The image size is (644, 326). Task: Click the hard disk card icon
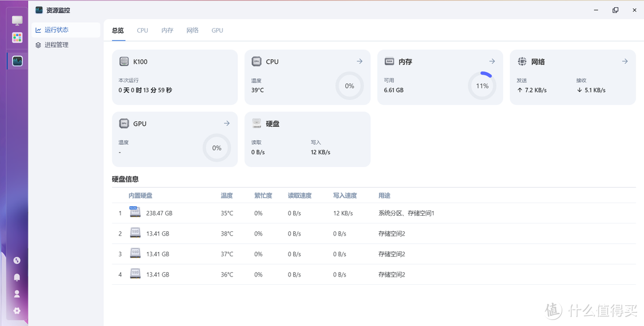pos(256,123)
